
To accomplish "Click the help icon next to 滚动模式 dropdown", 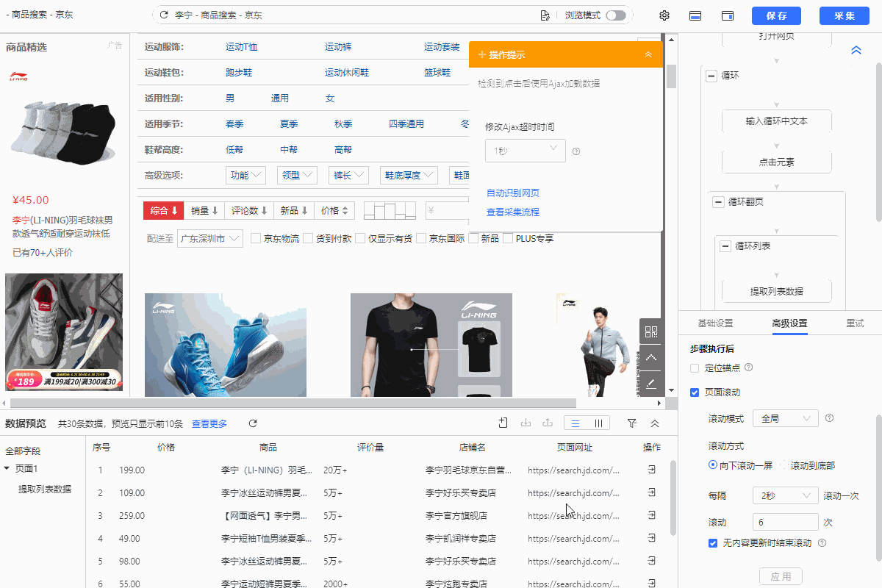I will [x=829, y=418].
